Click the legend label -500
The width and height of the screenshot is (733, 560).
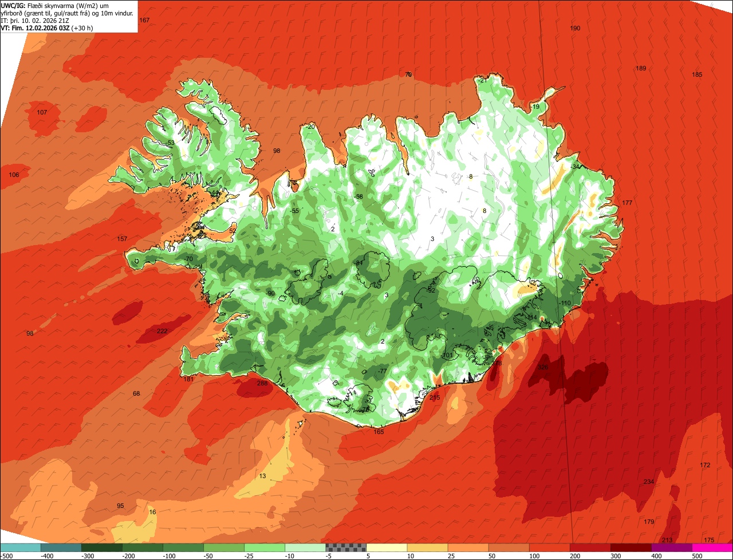point(6,556)
